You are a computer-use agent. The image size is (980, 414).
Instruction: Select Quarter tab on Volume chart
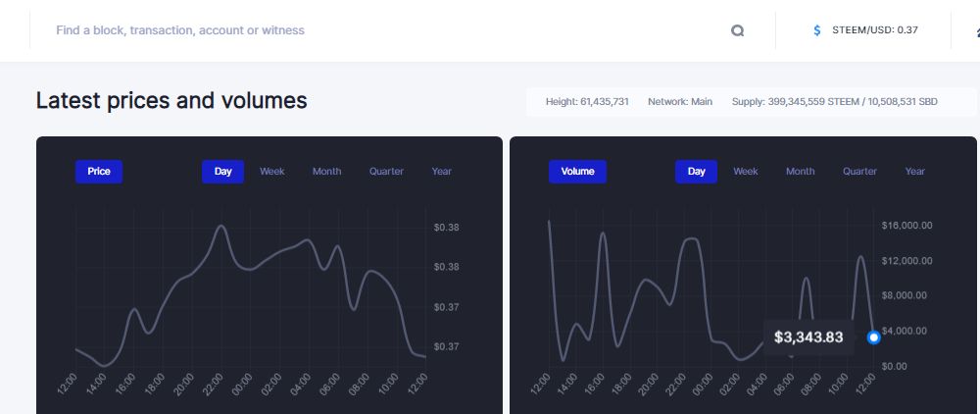point(860,172)
